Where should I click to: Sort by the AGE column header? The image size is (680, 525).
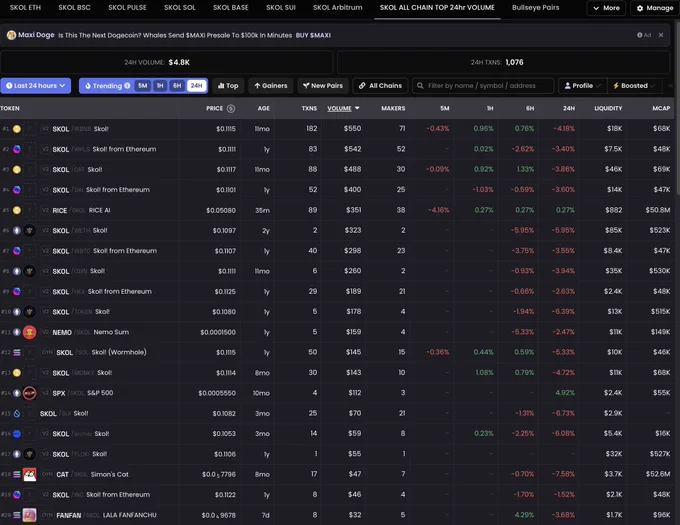tap(263, 108)
